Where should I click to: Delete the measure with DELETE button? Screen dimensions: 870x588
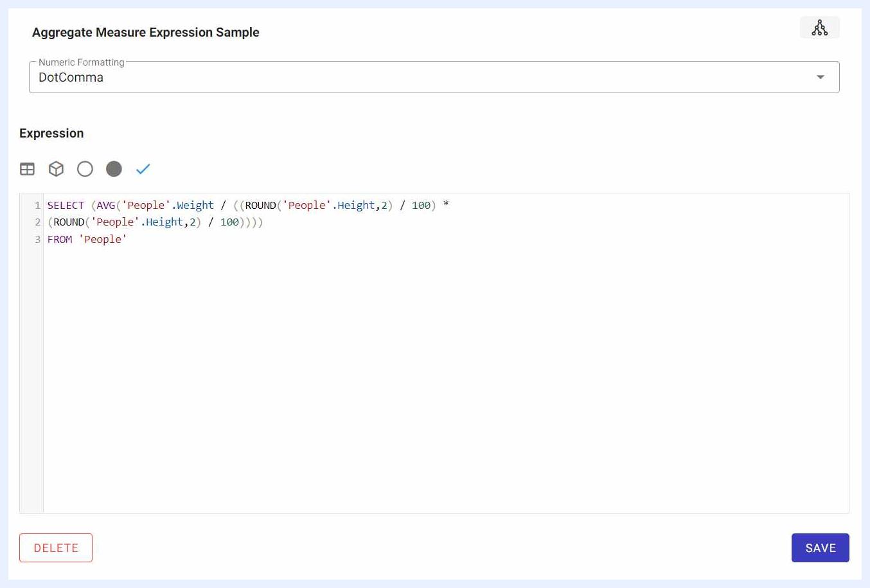(56, 548)
